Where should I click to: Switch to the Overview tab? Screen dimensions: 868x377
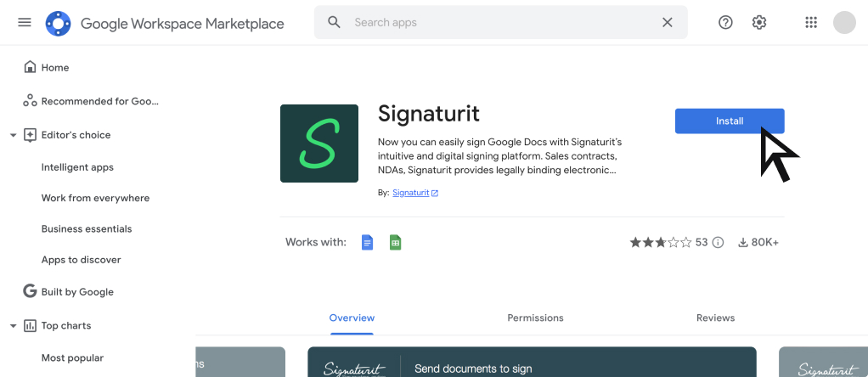(352, 318)
